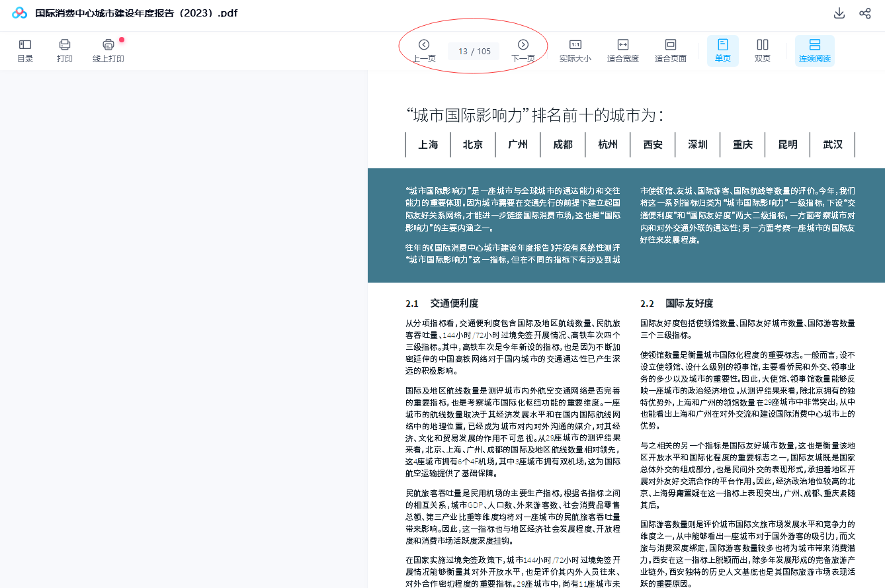
Task: Switch to 双页 double page view
Action: click(x=762, y=50)
